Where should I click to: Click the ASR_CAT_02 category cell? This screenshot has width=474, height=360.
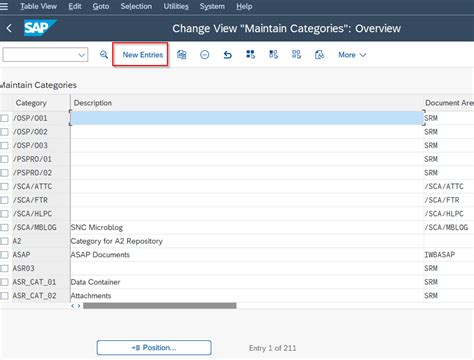pyautogui.click(x=41, y=296)
